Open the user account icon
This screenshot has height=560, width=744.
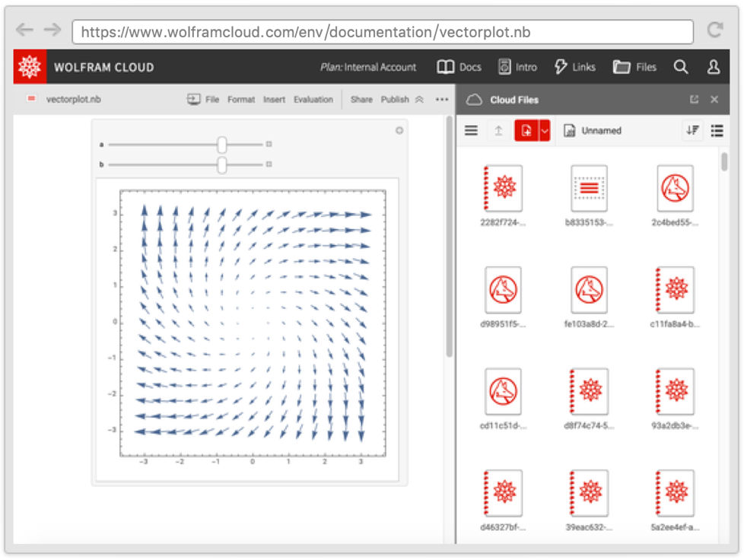point(714,67)
